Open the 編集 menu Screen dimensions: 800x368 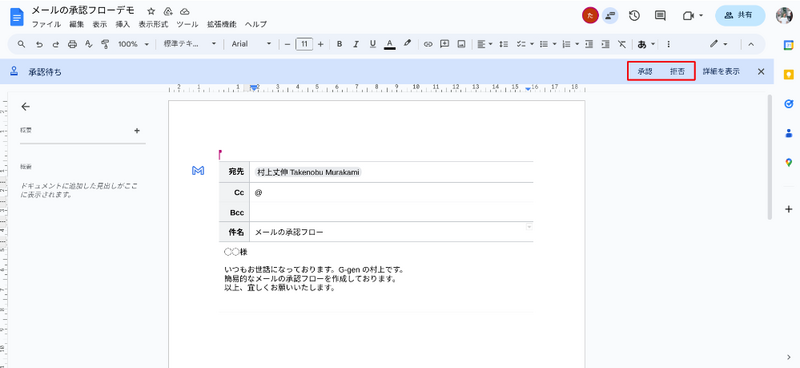[77, 24]
